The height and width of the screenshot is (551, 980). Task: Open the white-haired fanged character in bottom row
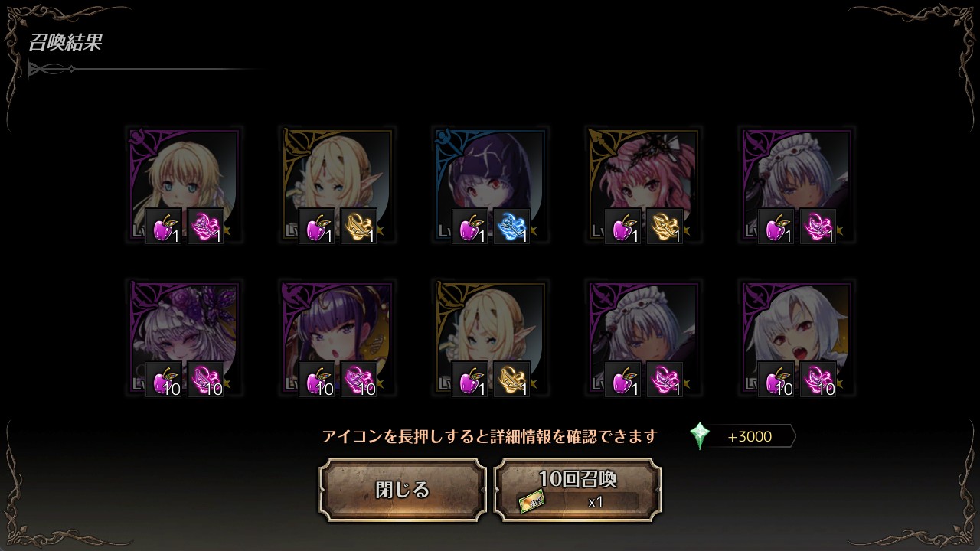click(x=796, y=338)
